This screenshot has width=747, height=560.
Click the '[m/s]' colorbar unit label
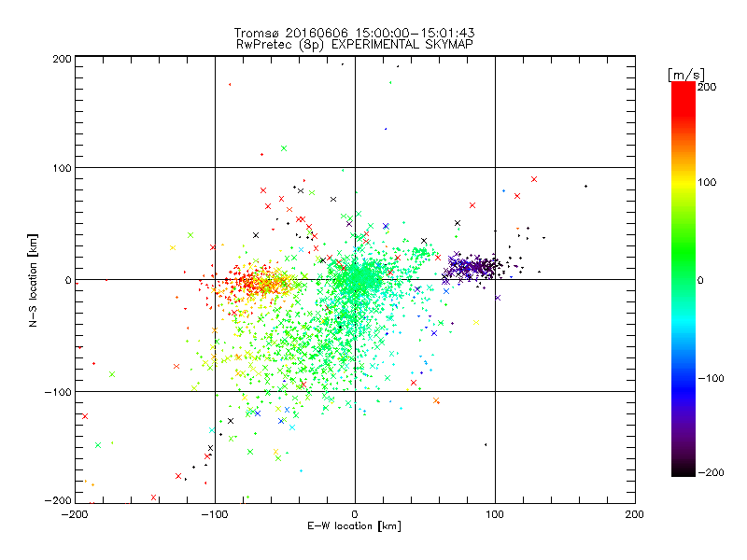tap(685, 75)
